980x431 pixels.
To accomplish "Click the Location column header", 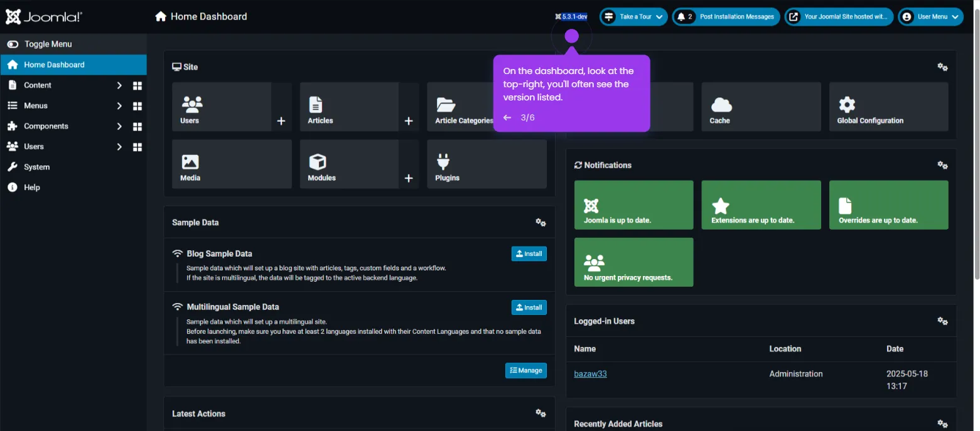I will (x=785, y=349).
